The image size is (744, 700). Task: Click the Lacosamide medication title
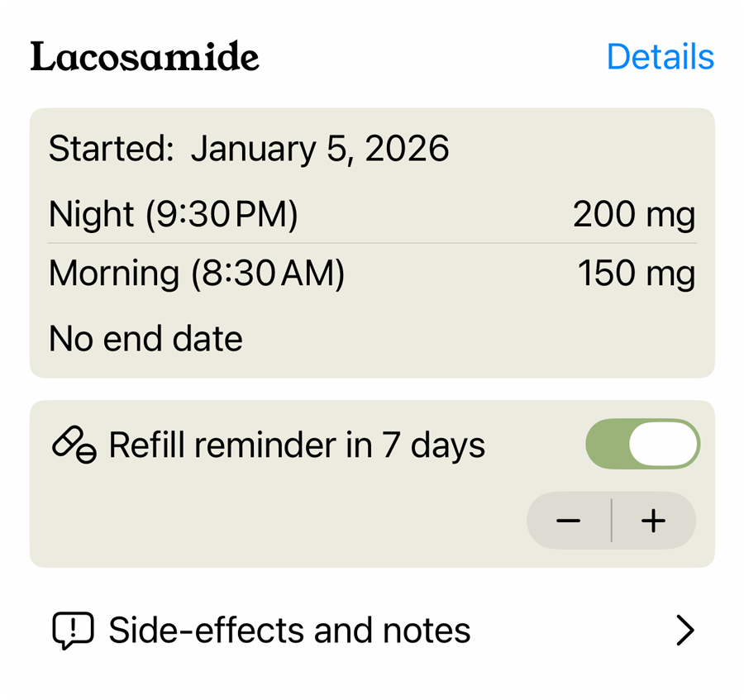pos(145,57)
